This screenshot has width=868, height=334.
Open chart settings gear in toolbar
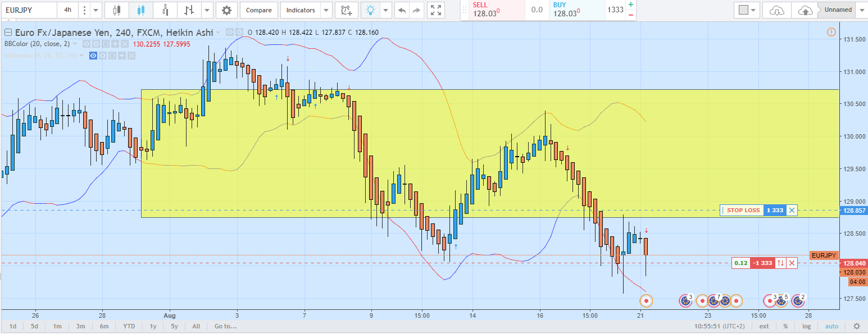click(226, 10)
